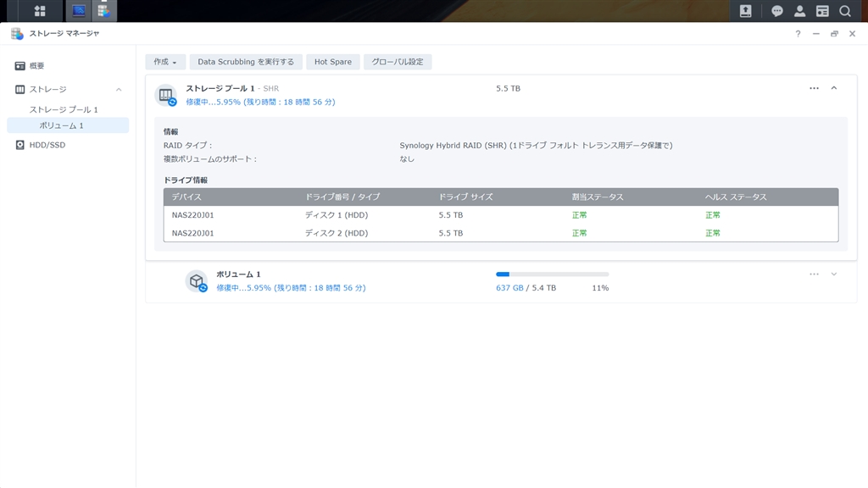Select ボリューム 1 in the sidebar

[68, 125]
